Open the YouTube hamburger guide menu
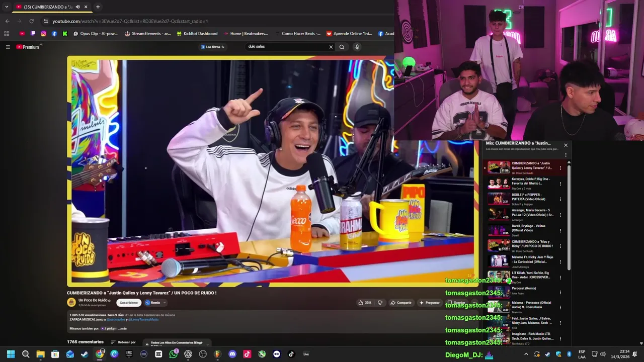This screenshot has height=362, width=644. point(8,47)
